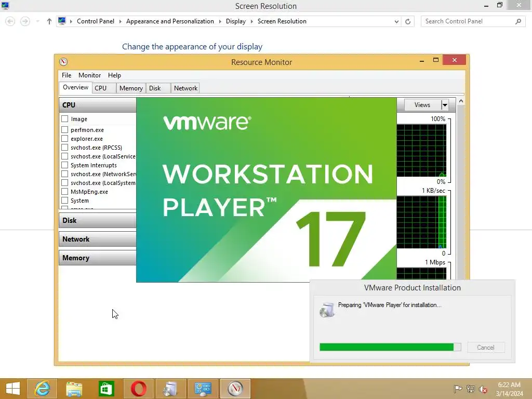Click the installation progress bar

pyautogui.click(x=390, y=347)
